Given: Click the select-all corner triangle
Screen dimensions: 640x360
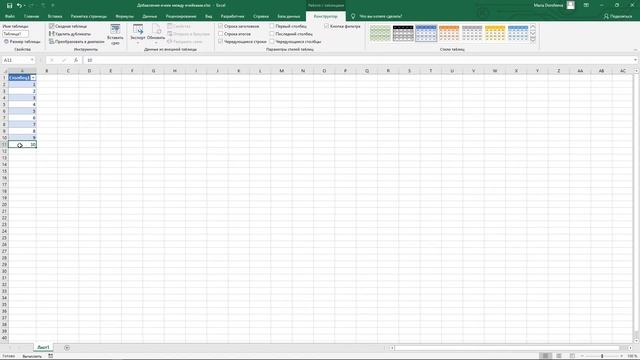Looking at the screenshot, I should click(4, 71).
